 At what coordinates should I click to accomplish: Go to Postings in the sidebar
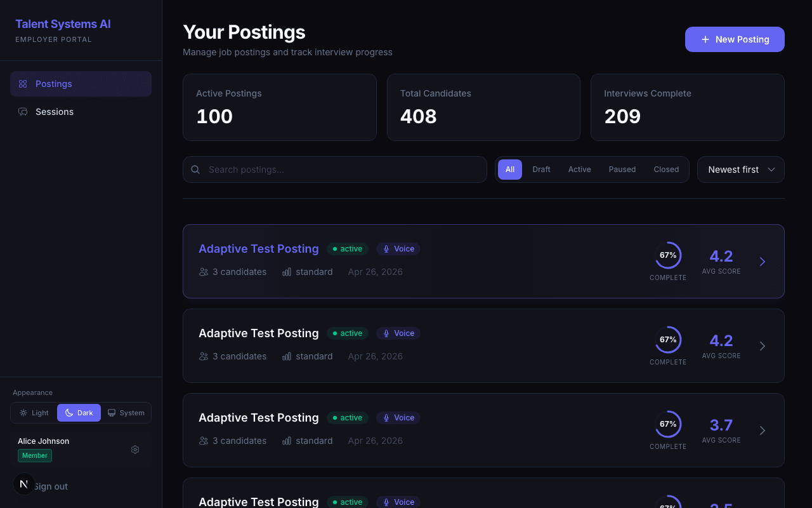point(81,84)
